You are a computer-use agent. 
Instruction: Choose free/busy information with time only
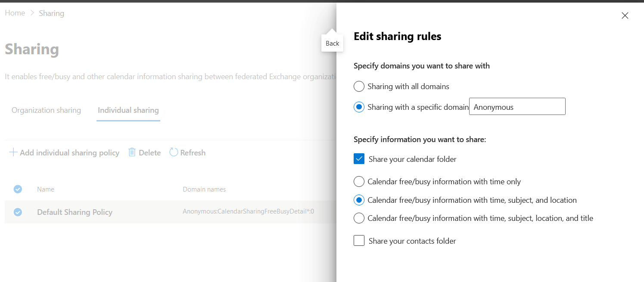(x=359, y=182)
